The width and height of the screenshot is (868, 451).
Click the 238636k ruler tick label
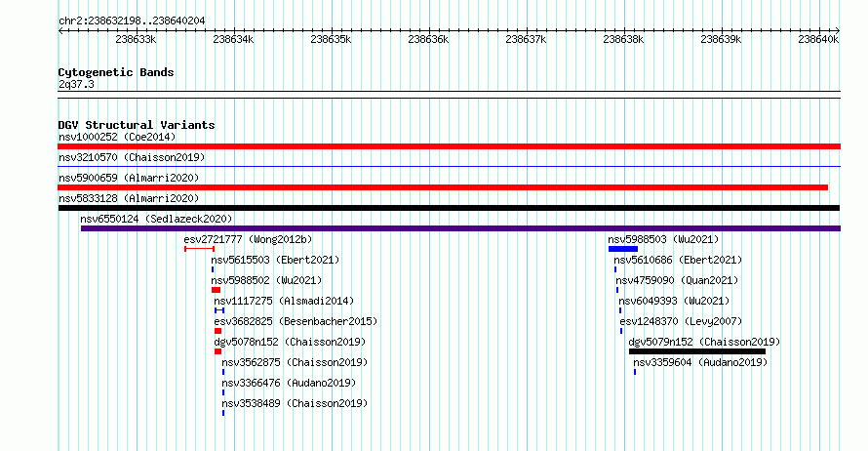[428, 39]
